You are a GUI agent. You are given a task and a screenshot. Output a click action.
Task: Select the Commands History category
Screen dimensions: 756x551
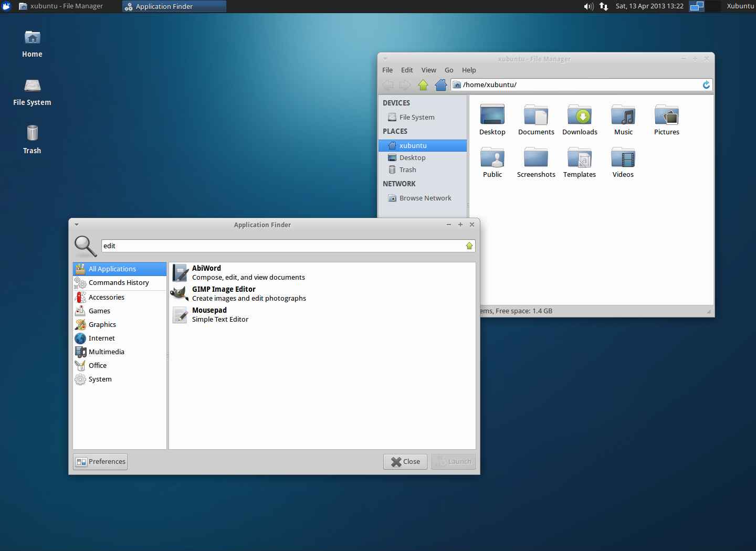[119, 282]
